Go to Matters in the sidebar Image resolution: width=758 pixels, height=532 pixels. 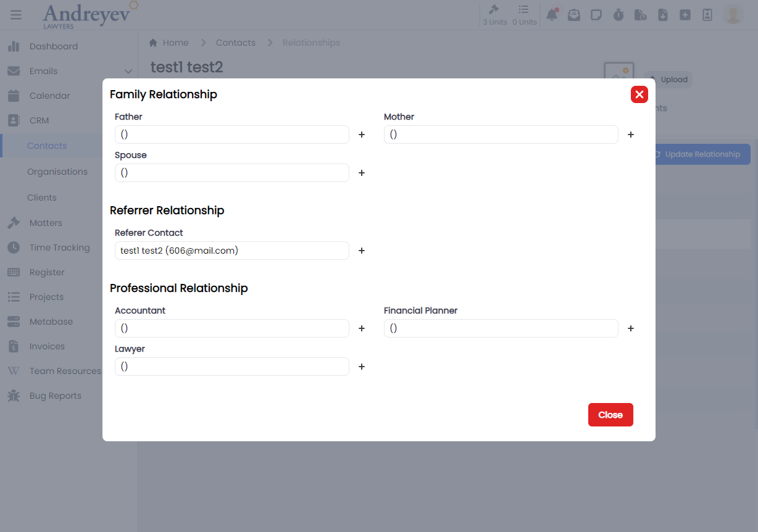click(x=46, y=223)
